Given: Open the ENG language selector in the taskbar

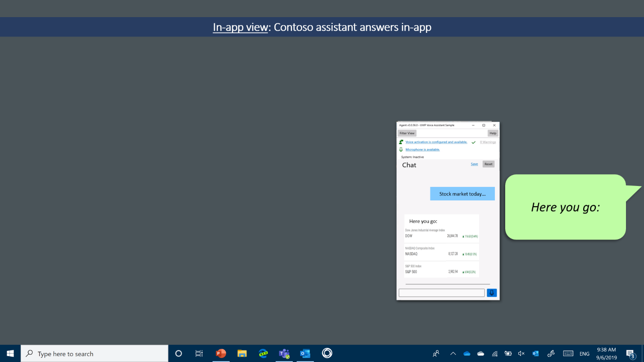Looking at the screenshot, I should (585, 353).
